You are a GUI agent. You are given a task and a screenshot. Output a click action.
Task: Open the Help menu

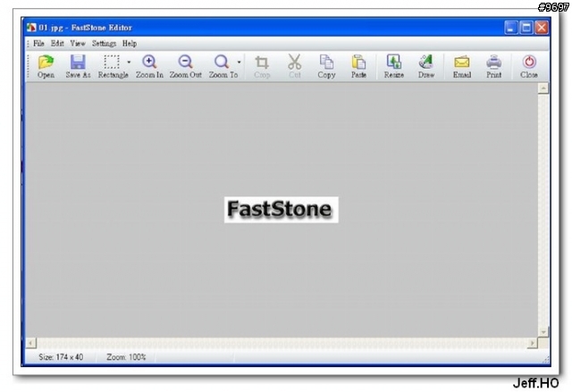coord(130,44)
